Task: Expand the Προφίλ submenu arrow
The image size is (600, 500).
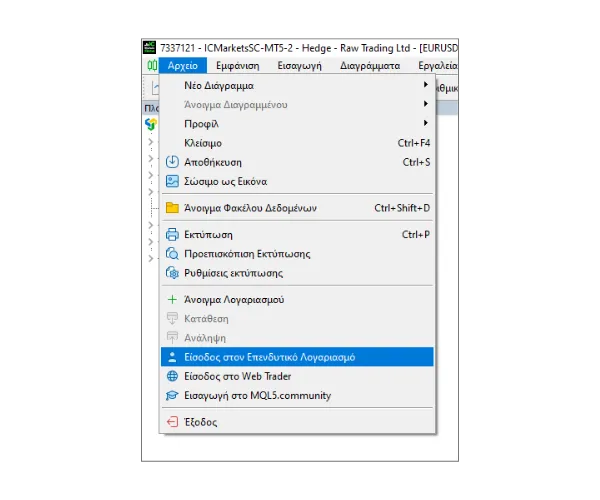Action: pyautogui.click(x=425, y=124)
